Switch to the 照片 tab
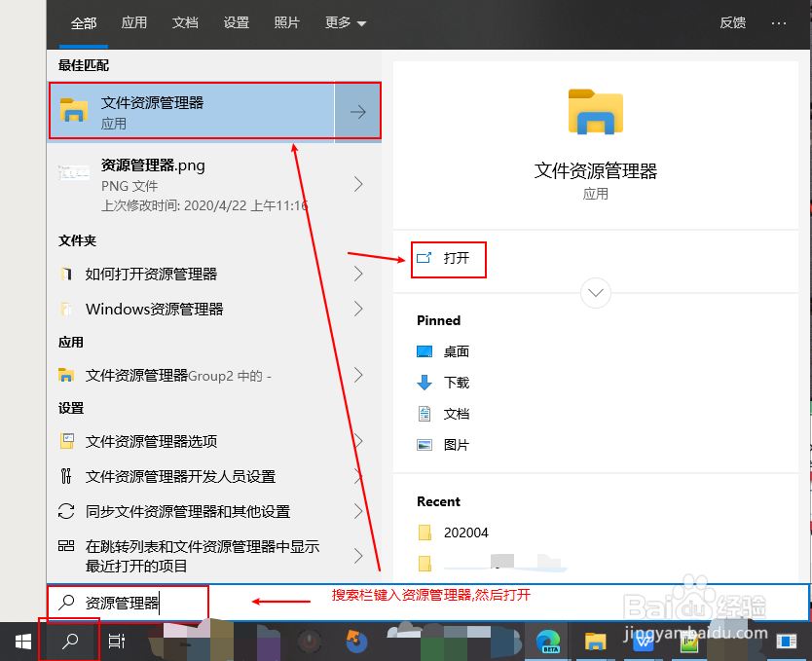The width and height of the screenshot is (812, 661). (286, 22)
